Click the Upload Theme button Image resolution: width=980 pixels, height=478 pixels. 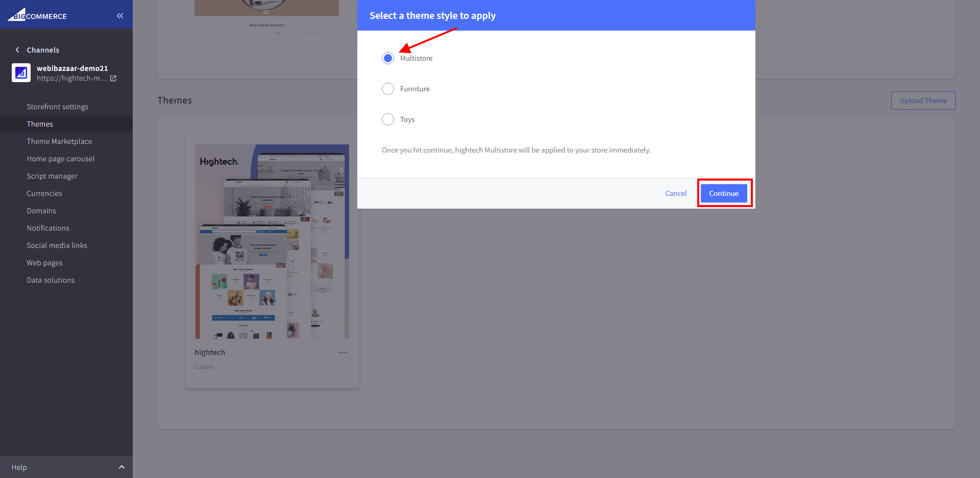923,100
